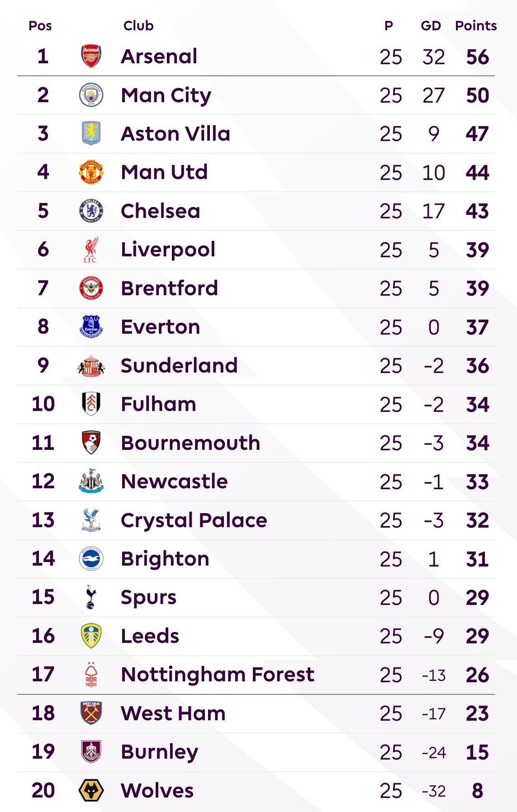The image size is (517, 812).
Task: Select the Brentford bee badge
Action: click(x=91, y=288)
